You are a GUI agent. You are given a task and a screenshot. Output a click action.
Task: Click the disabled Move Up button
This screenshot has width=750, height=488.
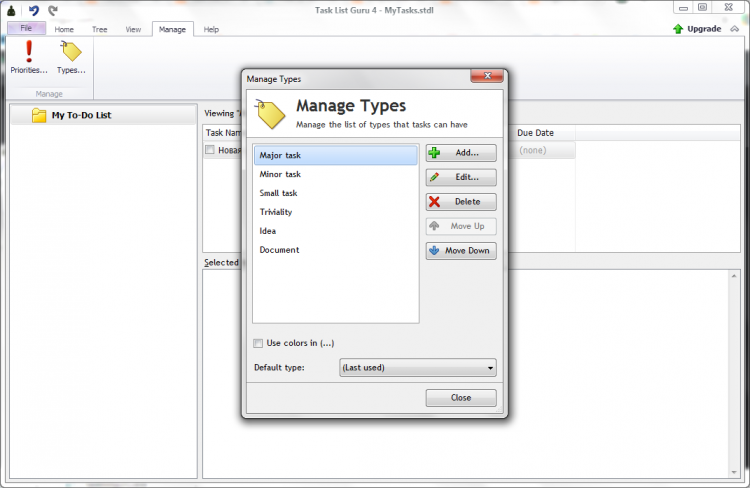pos(461,226)
